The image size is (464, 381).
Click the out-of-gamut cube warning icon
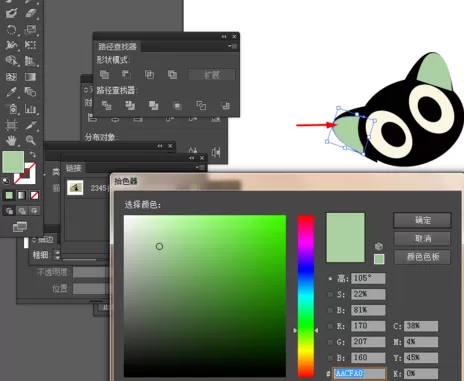click(379, 246)
